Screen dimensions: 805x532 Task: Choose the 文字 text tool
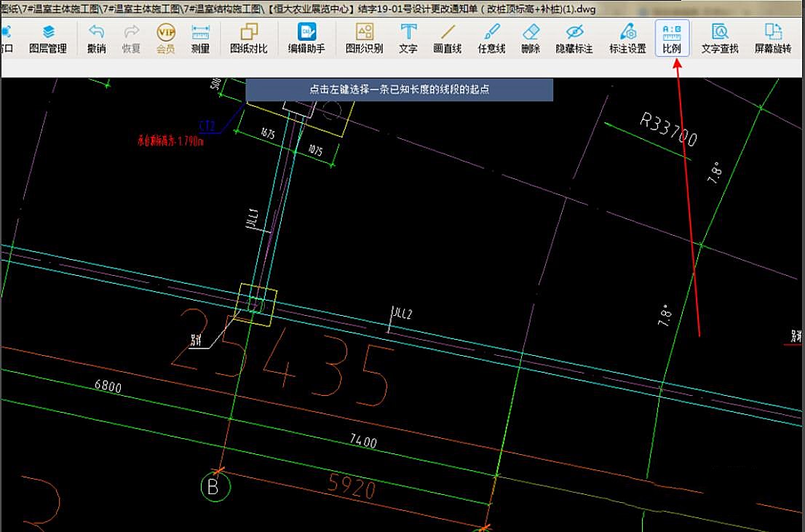click(408, 39)
